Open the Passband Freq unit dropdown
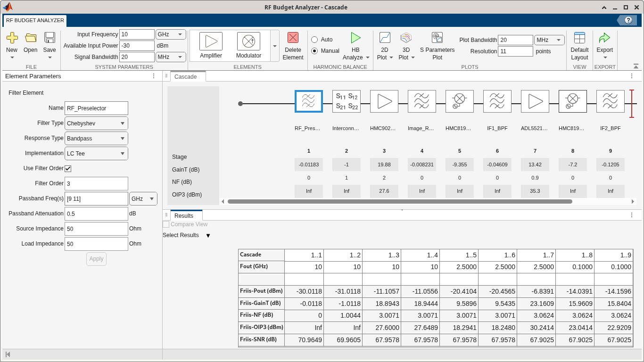The width and height of the screenshot is (644, 362). (143, 199)
